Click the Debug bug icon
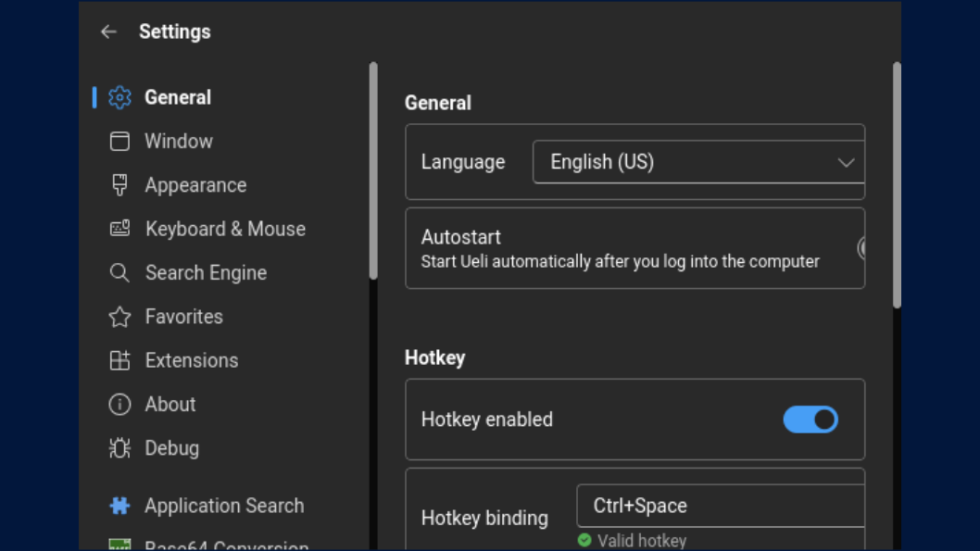The image size is (980, 551). click(x=119, y=448)
